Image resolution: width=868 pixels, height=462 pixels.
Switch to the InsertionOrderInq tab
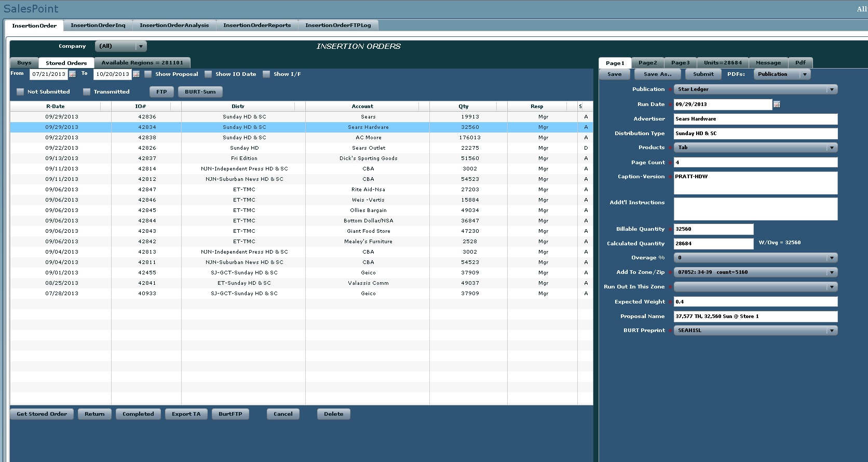[98, 25]
